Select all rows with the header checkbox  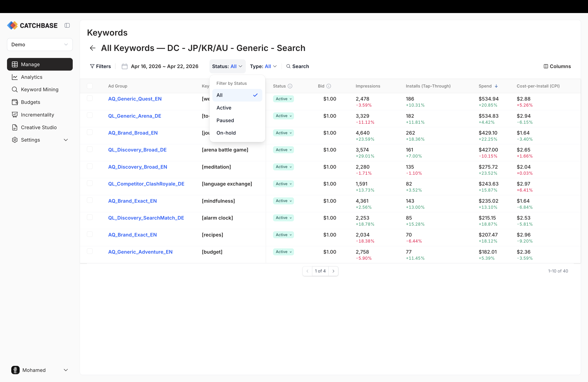pos(90,86)
